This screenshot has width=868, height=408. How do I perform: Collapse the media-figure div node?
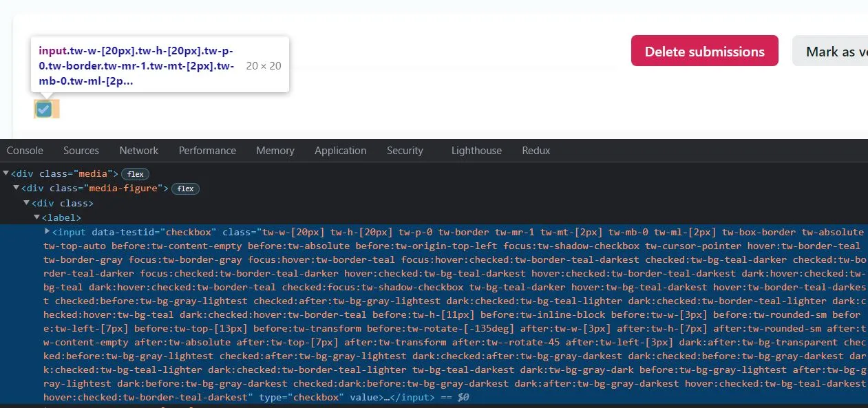pyautogui.click(x=15, y=189)
